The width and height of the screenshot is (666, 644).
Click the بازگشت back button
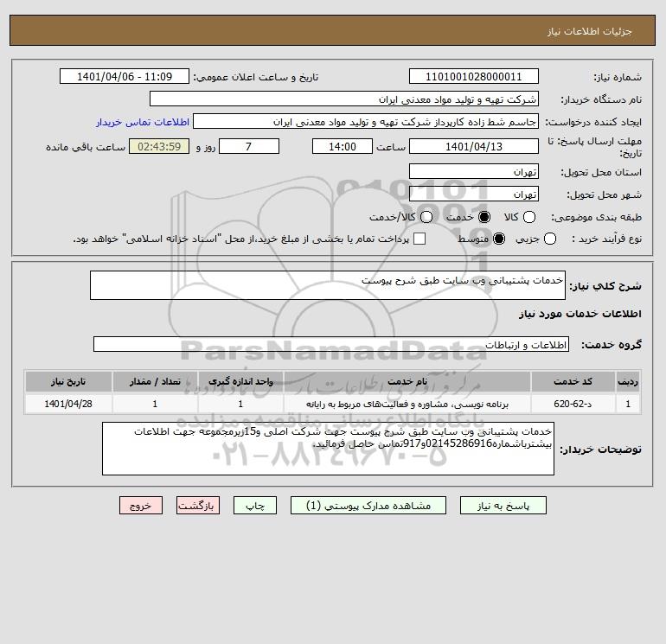click(x=198, y=506)
